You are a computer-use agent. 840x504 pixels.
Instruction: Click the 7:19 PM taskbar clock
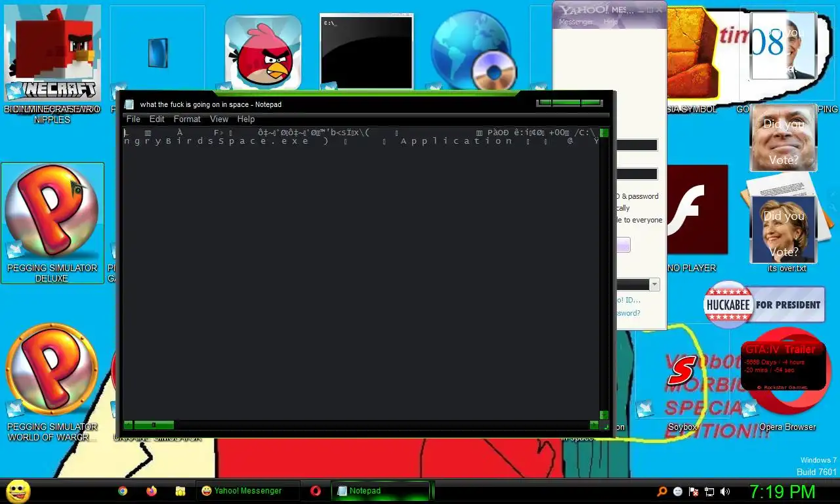(x=782, y=492)
